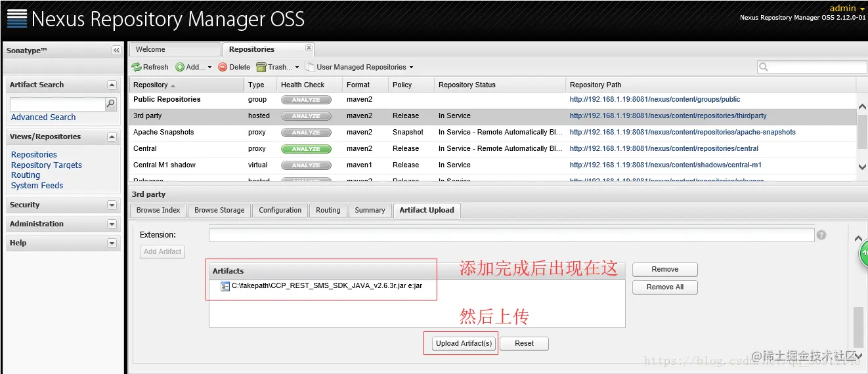Click the Extension input field
The height and width of the screenshot is (374, 868).
click(x=511, y=235)
